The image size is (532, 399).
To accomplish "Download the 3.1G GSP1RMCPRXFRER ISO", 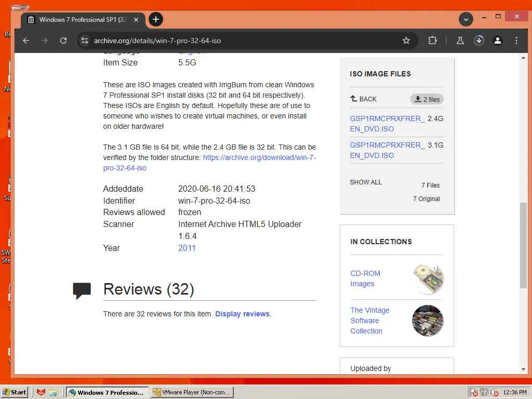I will pos(387,150).
